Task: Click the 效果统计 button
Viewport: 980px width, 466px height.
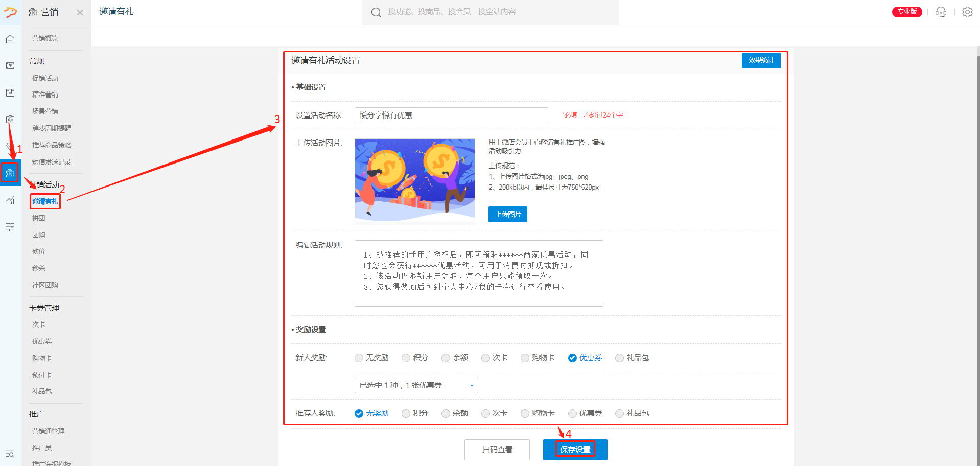Action: pyautogui.click(x=761, y=60)
